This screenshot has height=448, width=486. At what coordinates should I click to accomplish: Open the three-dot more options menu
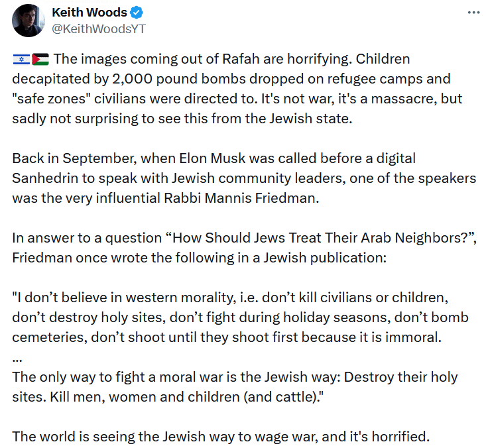pos(473,13)
